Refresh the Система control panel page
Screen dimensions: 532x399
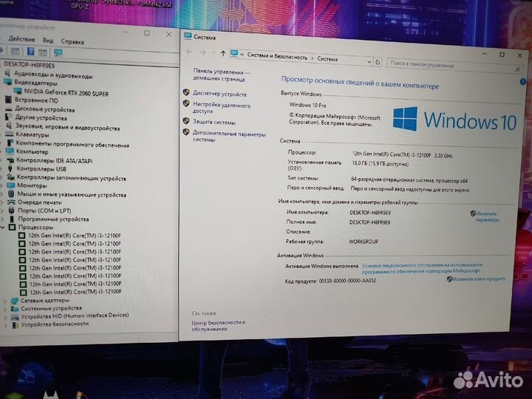pos(378,62)
